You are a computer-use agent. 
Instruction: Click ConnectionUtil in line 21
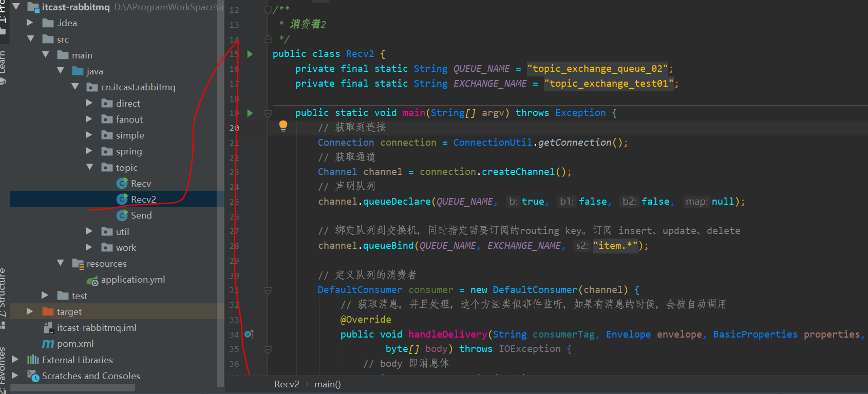pos(493,143)
